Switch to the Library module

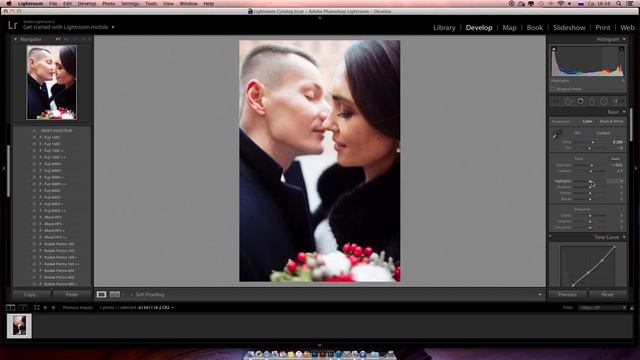[444, 27]
